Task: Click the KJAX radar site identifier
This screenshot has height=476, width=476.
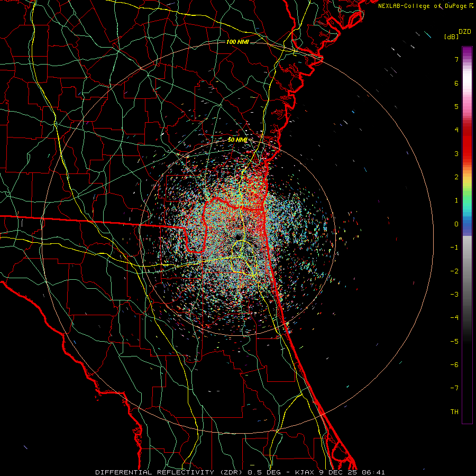Action: click(305, 472)
